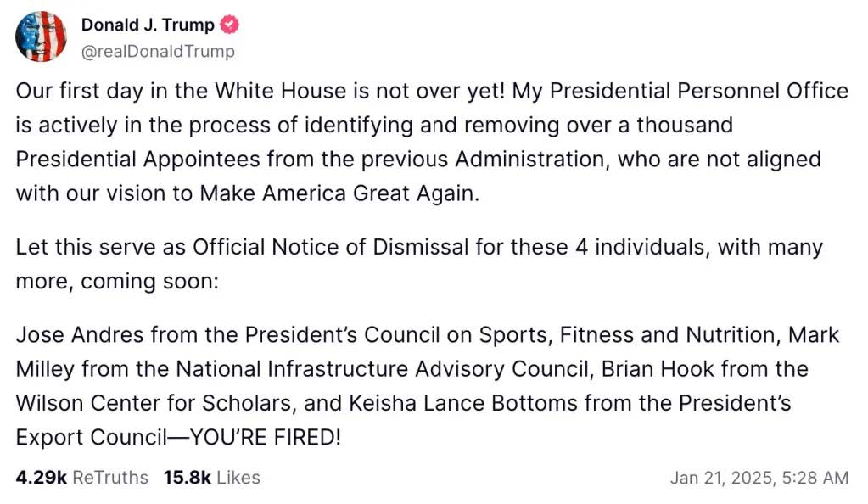This screenshot has height=504, width=868.
Task: Click the ReTruths label
Action: tap(110, 478)
